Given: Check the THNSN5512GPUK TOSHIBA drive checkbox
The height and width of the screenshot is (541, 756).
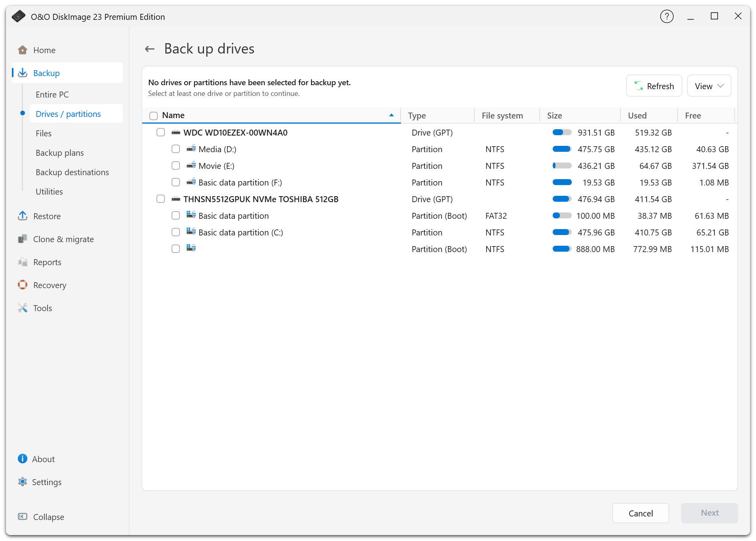Looking at the screenshot, I should click(x=160, y=199).
